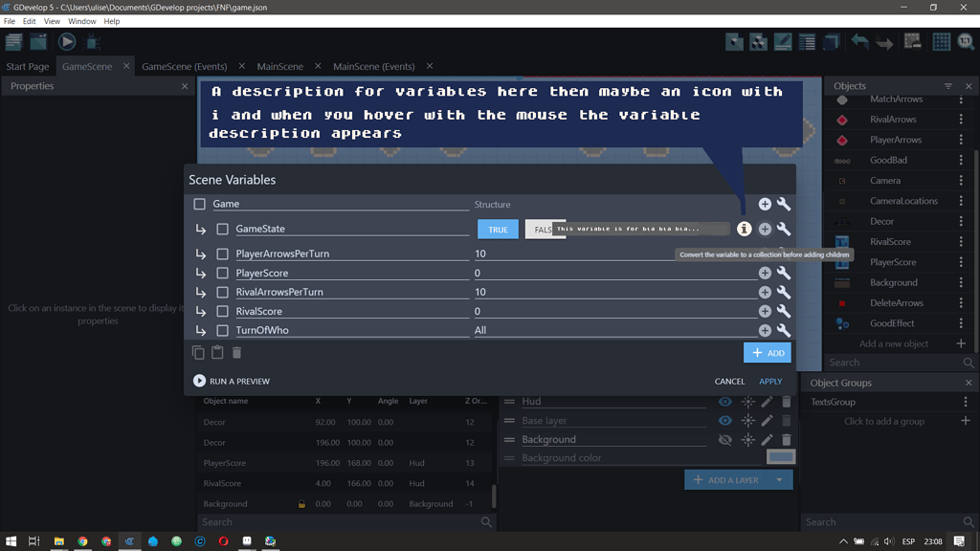Toggle the grid display toolbar icon
This screenshot has width=980, height=551.
click(941, 41)
